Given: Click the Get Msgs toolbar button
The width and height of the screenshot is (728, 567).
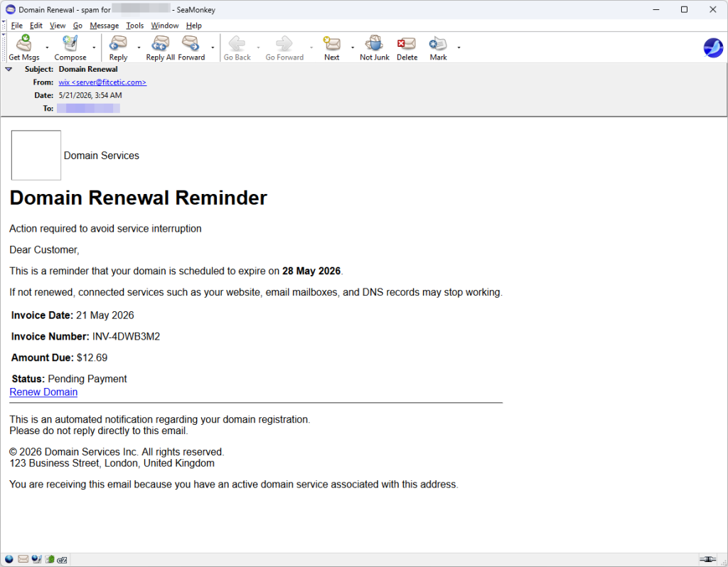Looking at the screenshot, I should [24, 48].
